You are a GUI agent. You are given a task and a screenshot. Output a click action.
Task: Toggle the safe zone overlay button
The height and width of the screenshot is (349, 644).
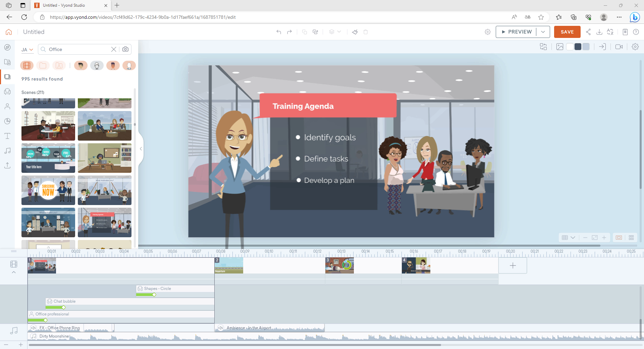(x=618, y=238)
